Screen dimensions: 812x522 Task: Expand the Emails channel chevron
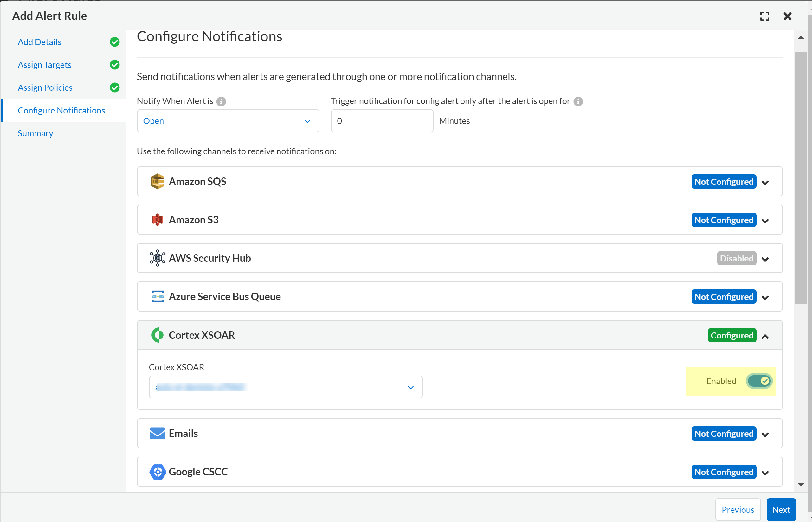coord(765,435)
